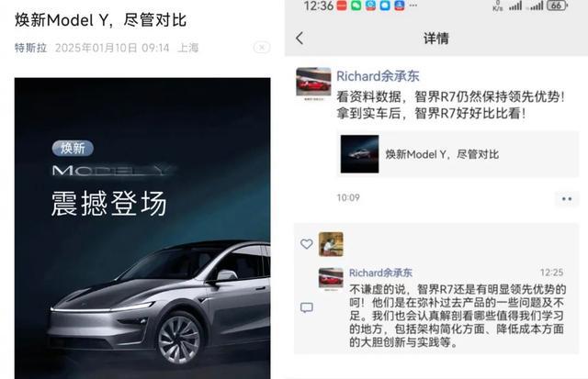The width and height of the screenshot is (588, 379).
Task: Tap the Model Y poster image
Action: point(142,229)
